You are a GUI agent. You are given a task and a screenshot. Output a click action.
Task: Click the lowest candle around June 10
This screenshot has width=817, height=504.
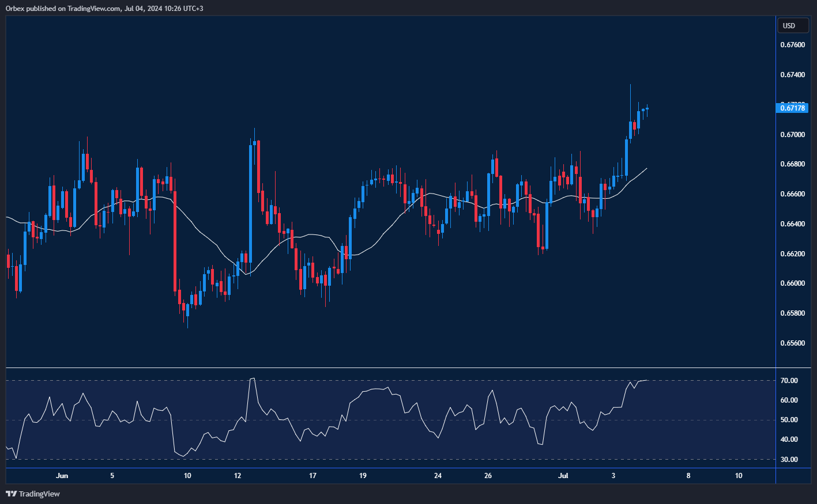coord(187,311)
